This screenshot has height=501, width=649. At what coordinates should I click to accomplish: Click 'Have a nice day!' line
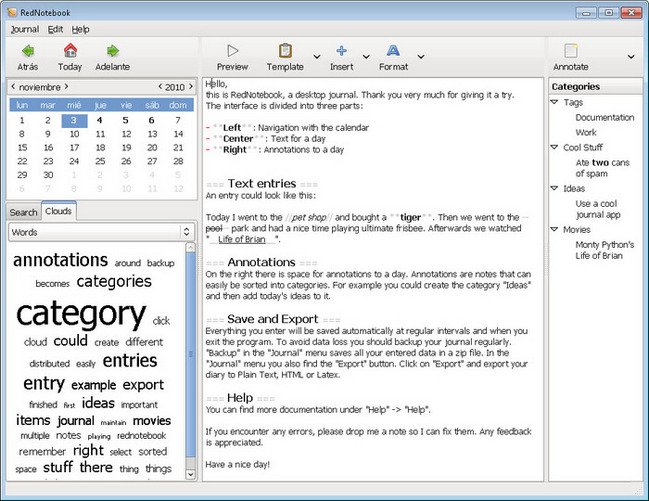tap(238, 465)
